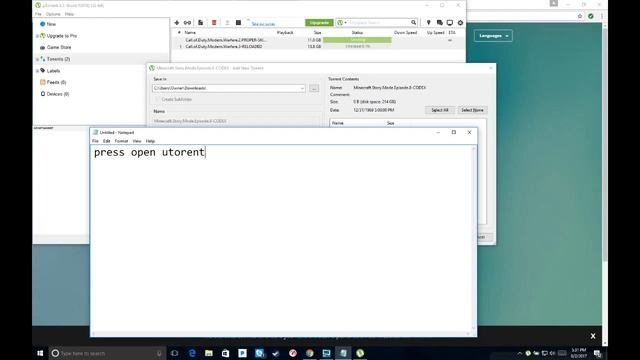Click the chat bubbles icon in uTorrent toolbar
This screenshot has width=640, height=360.
(440, 23)
